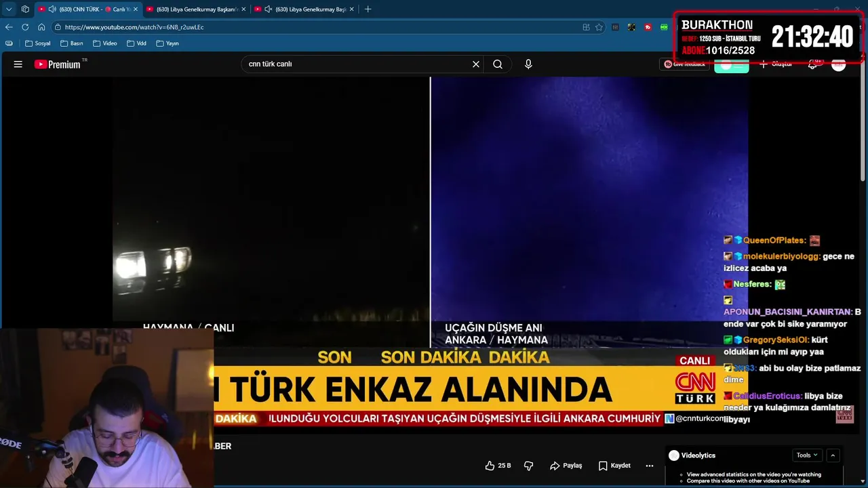Image resolution: width=868 pixels, height=488 pixels.
Task: Open YouTube notifications bell
Action: tap(812, 64)
